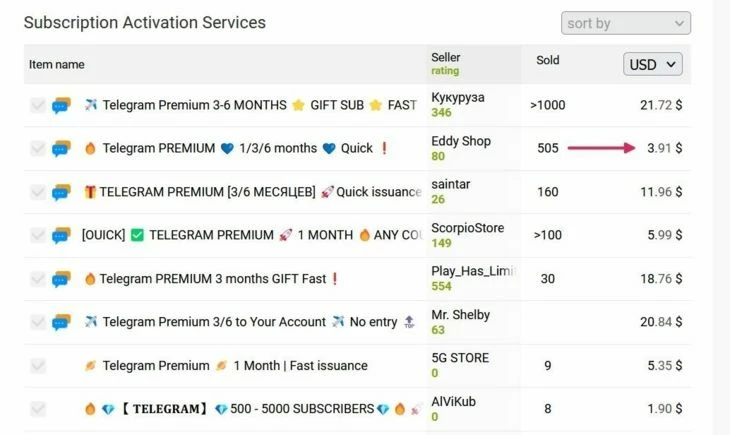730x435 pixels.
Task: Click the Item name column header
Action: coord(56,64)
